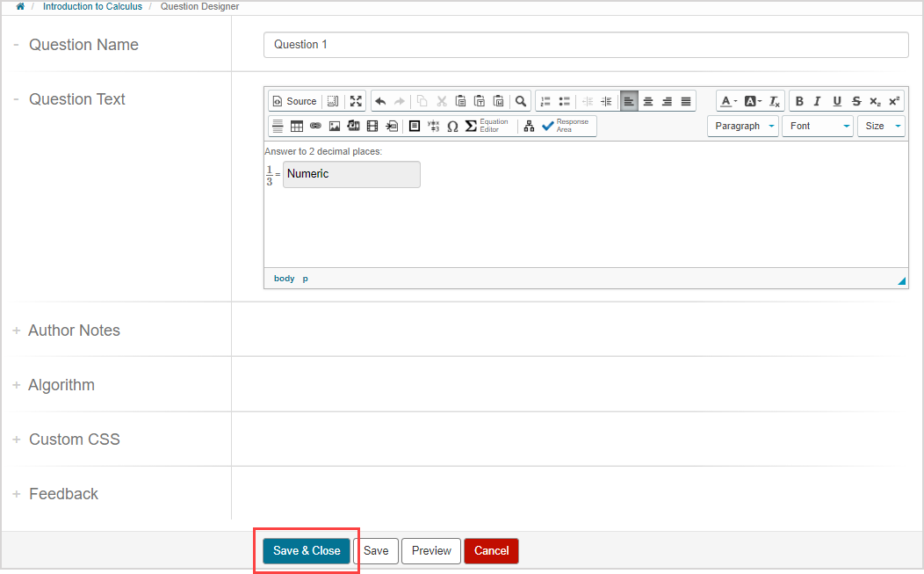The height and width of the screenshot is (574, 924).
Task: Open Introduction to Calculus breadcrumb link
Action: [92, 7]
